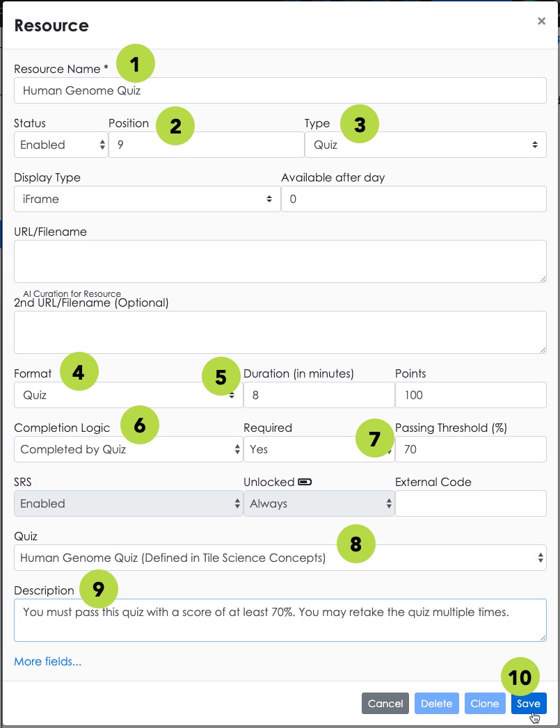Viewport: 560px width, 728px height.
Task: Click the Available after day field
Action: coord(414,199)
